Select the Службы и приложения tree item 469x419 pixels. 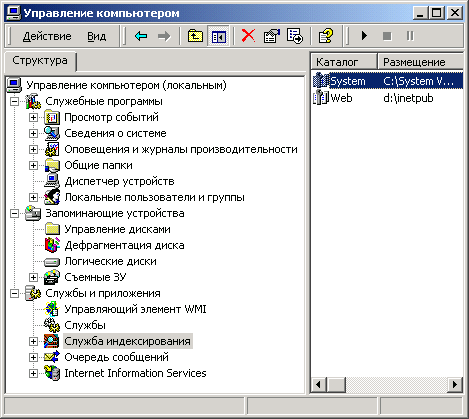pyautogui.click(x=103, y=293)
